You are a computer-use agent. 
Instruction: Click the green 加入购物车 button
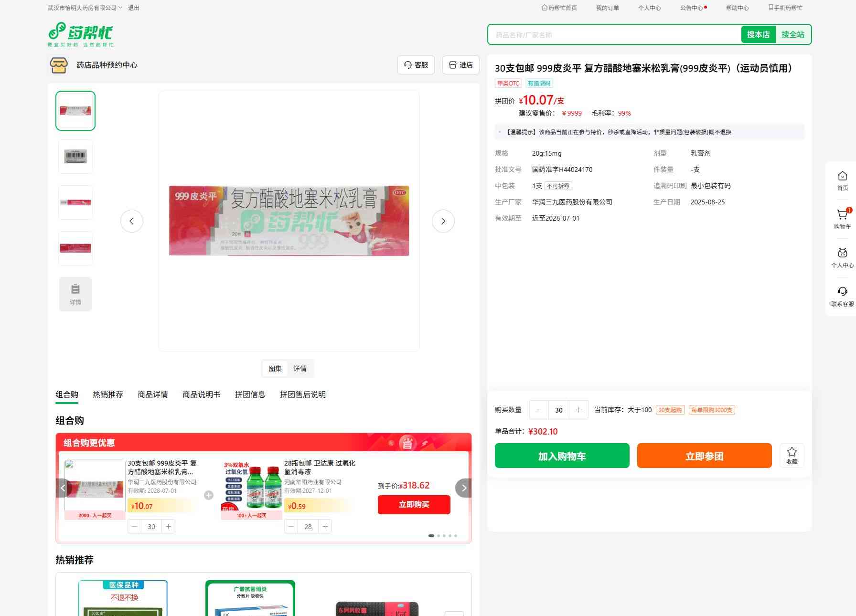coord(562,456)
